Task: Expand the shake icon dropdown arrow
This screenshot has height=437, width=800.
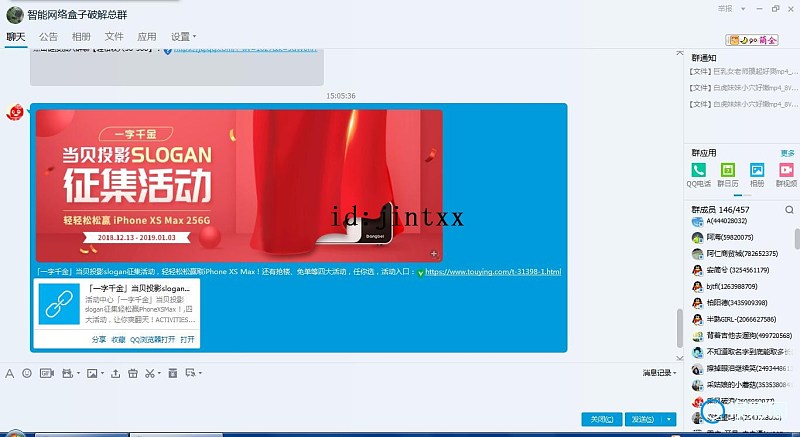Action: point(78,374)
